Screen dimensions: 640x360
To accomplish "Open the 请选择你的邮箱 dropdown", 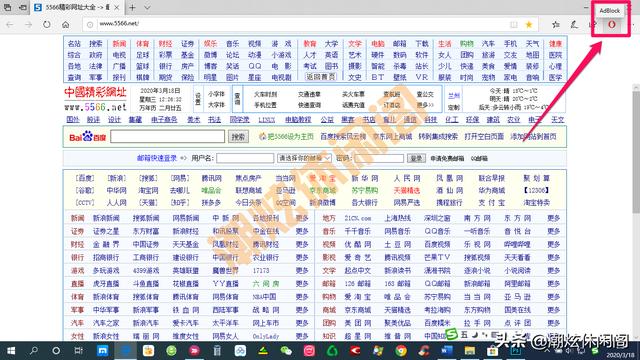I will point(304,158).
